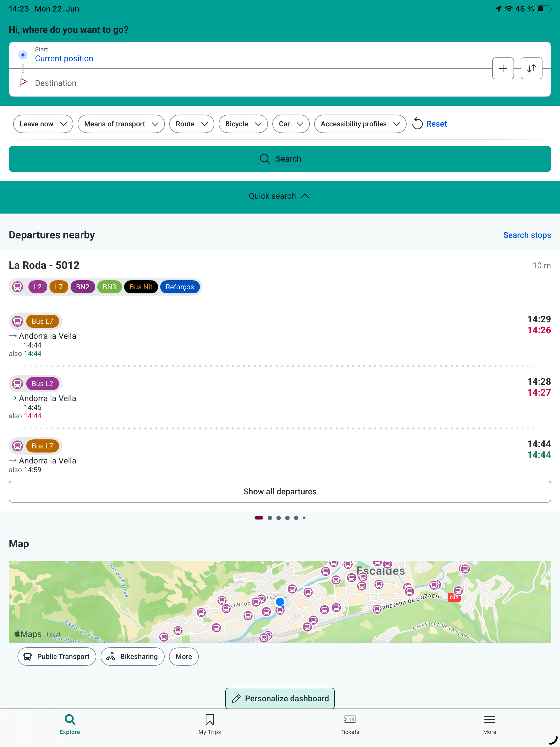This screenshot has width=560, height=747.
Task: Open Bus L7 departure at 14:29
Action: (x=280, y=335)
